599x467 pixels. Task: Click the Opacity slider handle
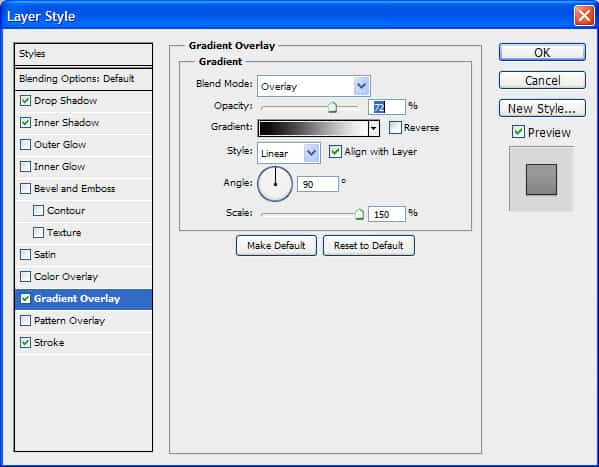click(332, 107)
